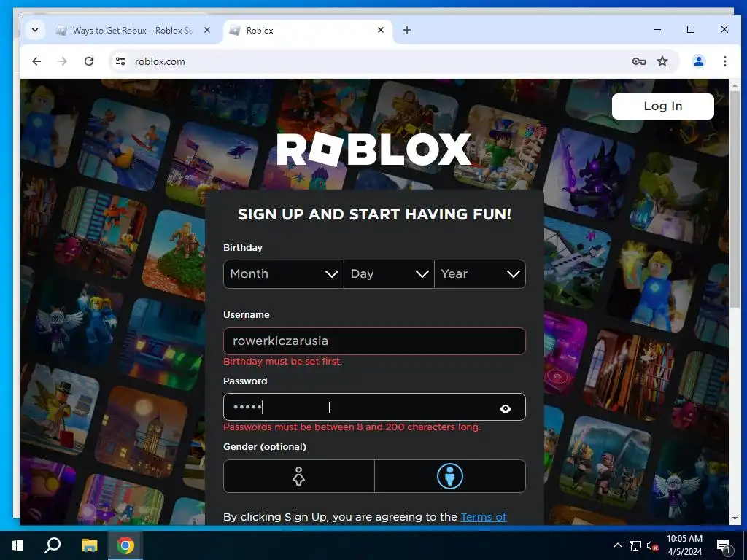Select the Roblox tab
Viewport: 747px width, 560px height.
click(308, 31)
